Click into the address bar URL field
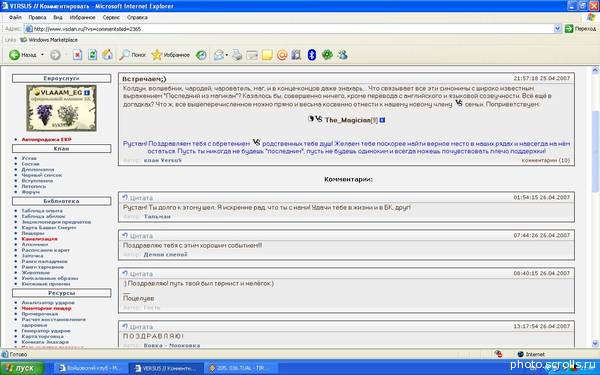 289,29
